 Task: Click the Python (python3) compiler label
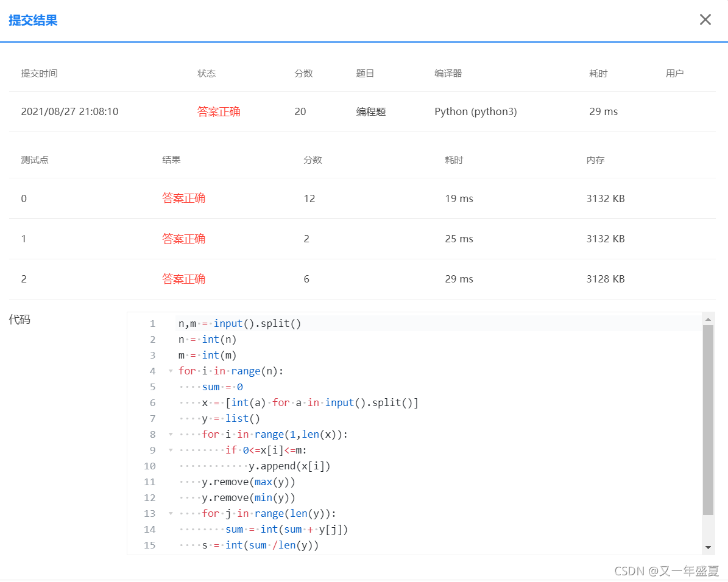[476, 111]
